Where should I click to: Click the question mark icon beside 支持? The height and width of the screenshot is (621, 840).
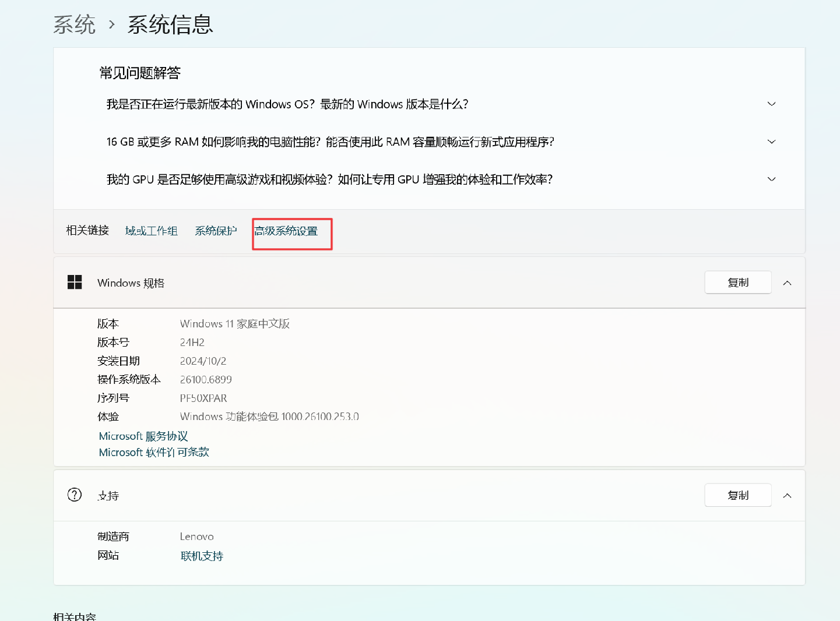pos(75,495)
